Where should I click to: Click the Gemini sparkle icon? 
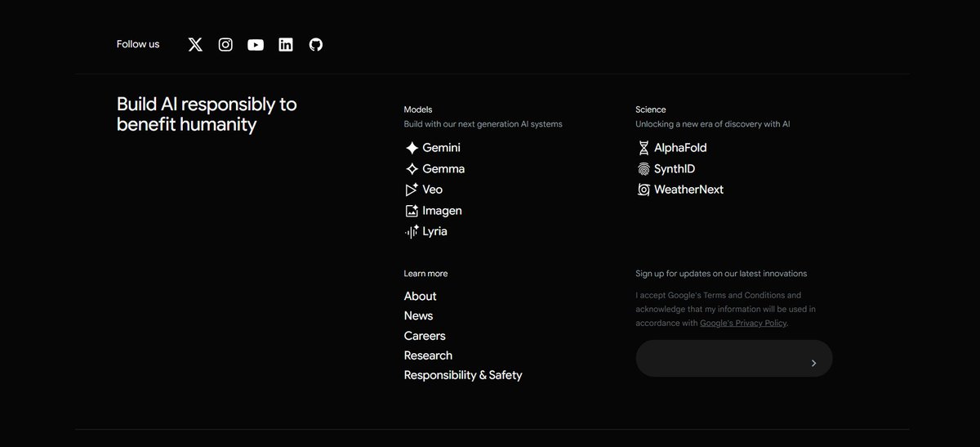412,148
